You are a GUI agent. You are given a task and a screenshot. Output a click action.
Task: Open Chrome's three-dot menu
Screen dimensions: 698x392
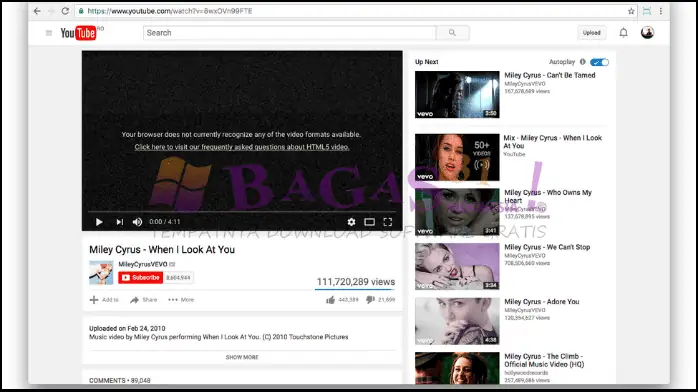tap(661, 11)
